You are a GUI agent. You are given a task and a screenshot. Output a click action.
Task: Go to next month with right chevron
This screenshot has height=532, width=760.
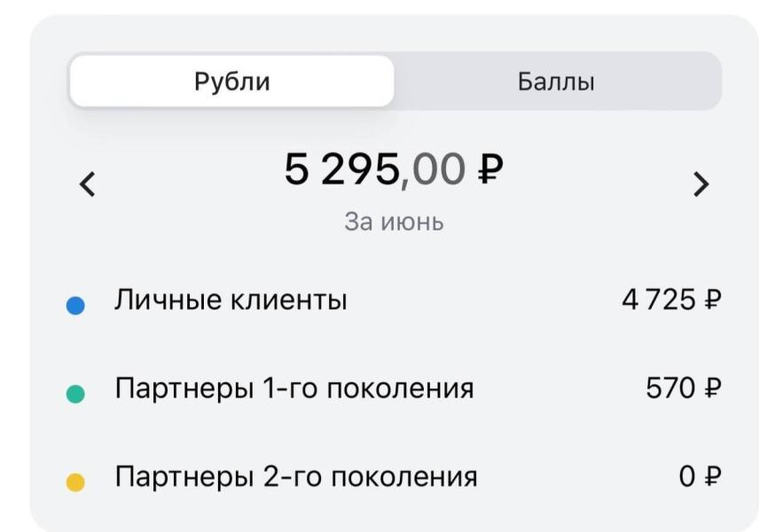[701, 184]
